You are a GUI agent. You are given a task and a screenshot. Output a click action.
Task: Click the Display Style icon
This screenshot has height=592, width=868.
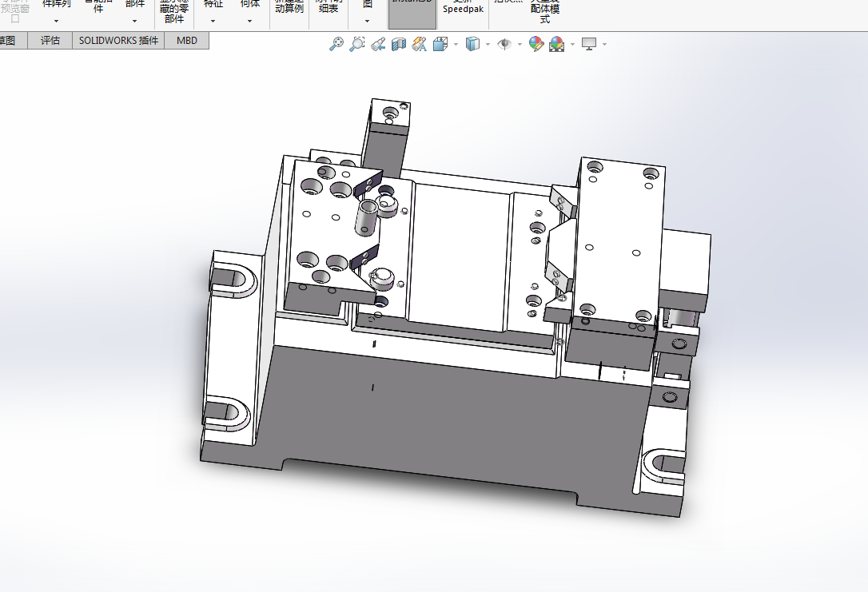pos(472,44)
